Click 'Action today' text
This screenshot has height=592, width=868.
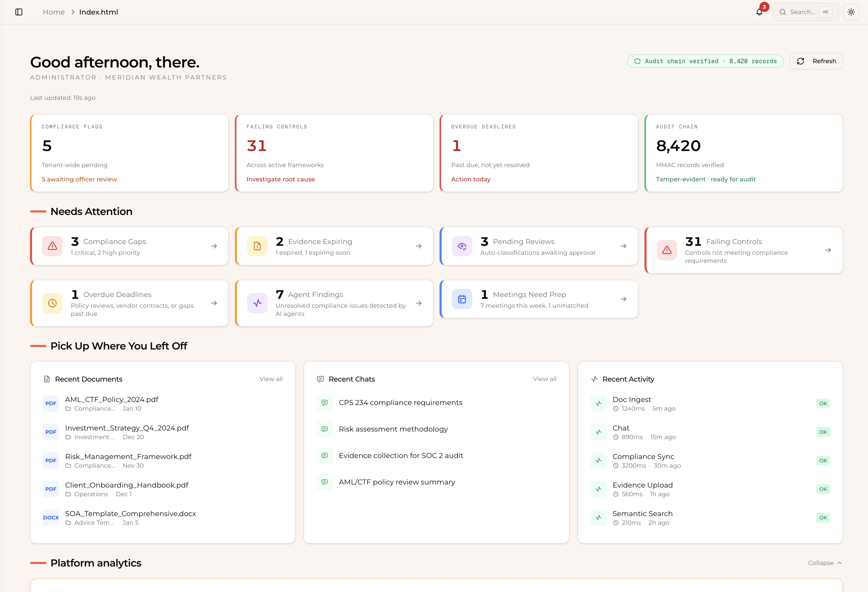click(471, 179)
